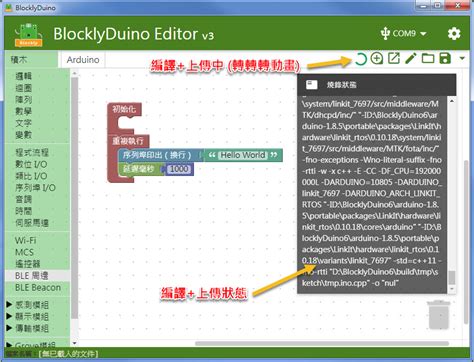Click the circled plus toolbar icon
The height and width of the screenshot is (362, 474).
tap(377, 59)
